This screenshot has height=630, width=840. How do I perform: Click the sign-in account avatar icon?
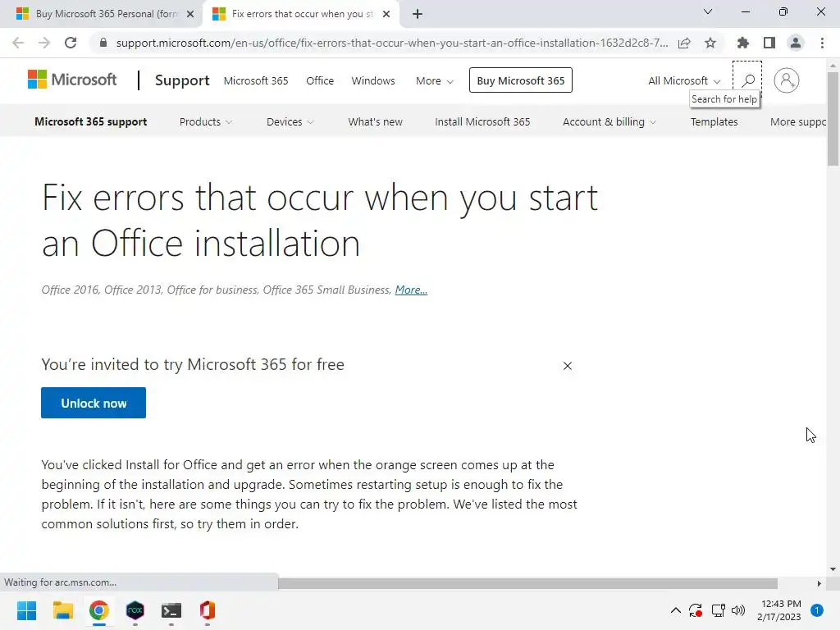(786, 80)
